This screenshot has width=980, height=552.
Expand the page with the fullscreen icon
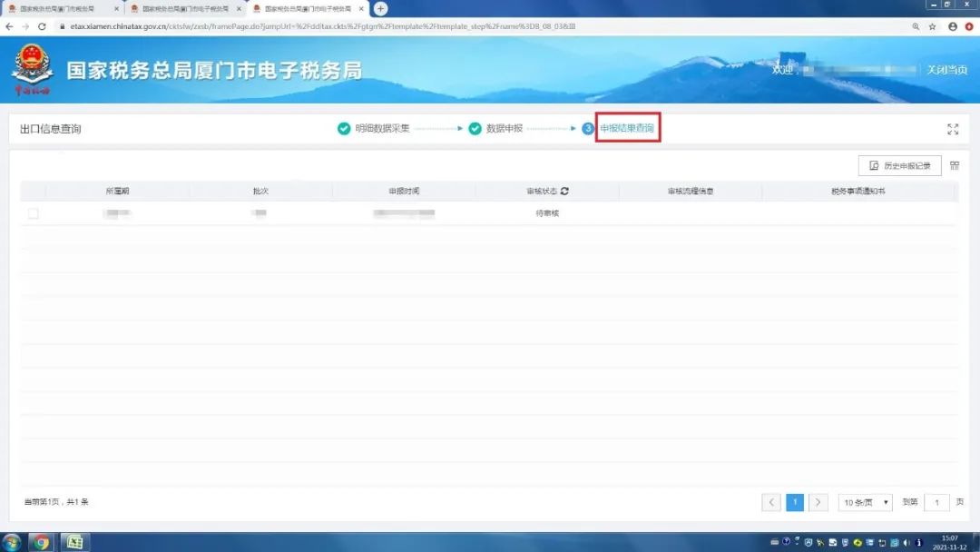pyautogui.click(x=953, y=129)
